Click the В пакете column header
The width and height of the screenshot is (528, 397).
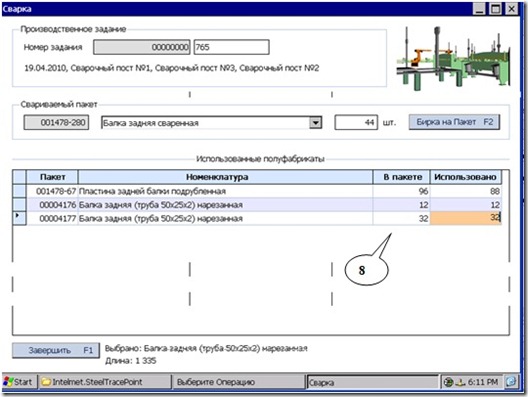click(x=401, y=177)
